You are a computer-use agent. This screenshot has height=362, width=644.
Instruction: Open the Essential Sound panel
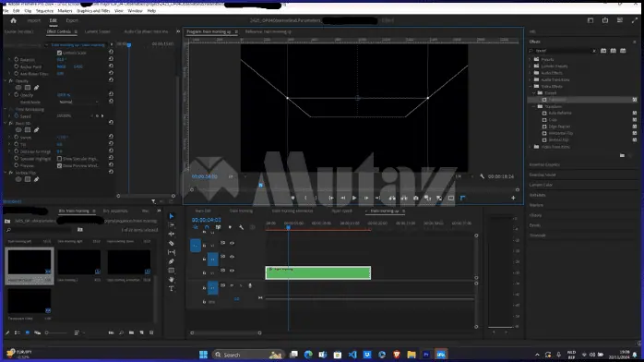point(543,175)
